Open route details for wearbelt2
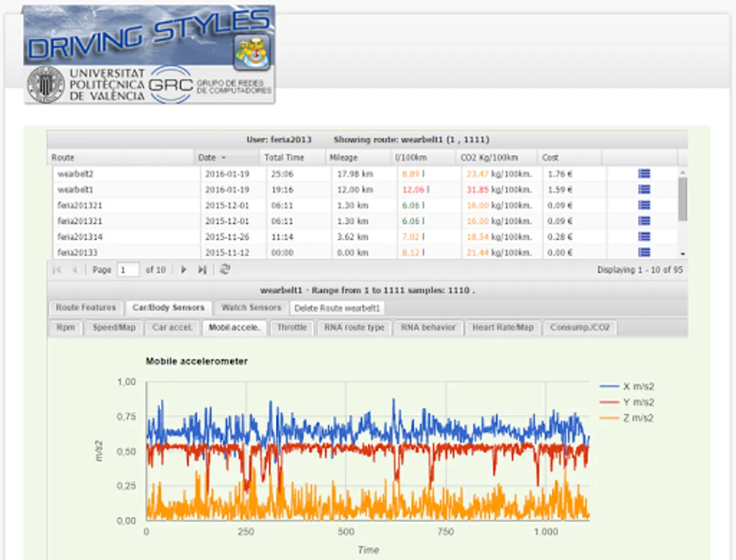The width and height of the screenshot is (736, 560). [643, 174]
